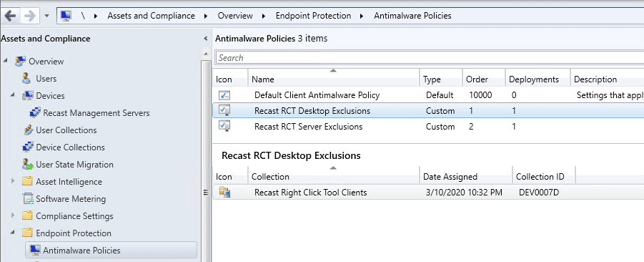Click the computer icon in breadcrumb bar
This screenshot has height=262, width=644.
click(x=66, y=16)
